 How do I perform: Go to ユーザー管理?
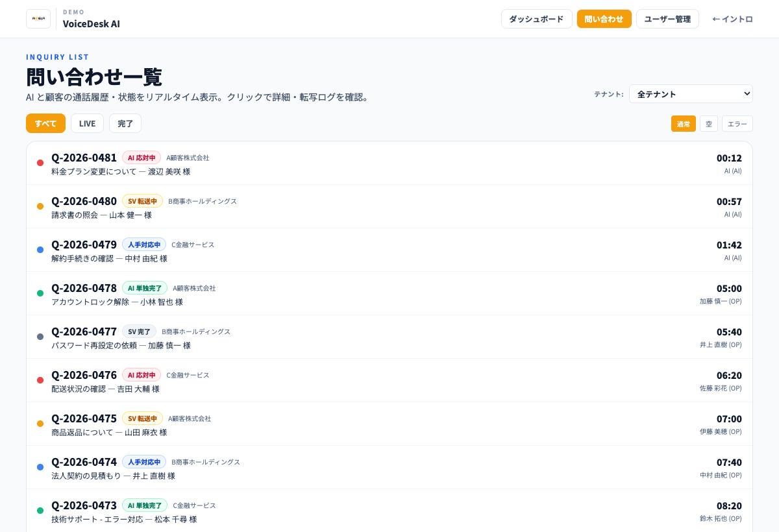(667, 19)
